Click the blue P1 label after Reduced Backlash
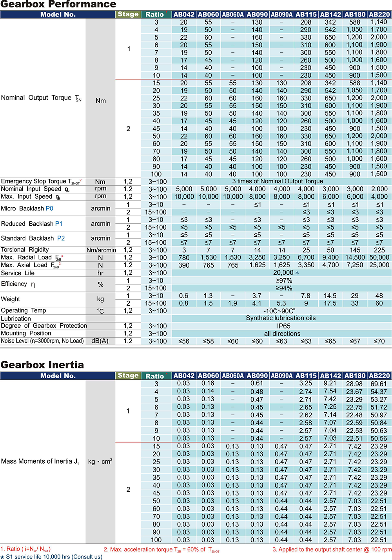The image size is (392, 560). coord(59,224)
